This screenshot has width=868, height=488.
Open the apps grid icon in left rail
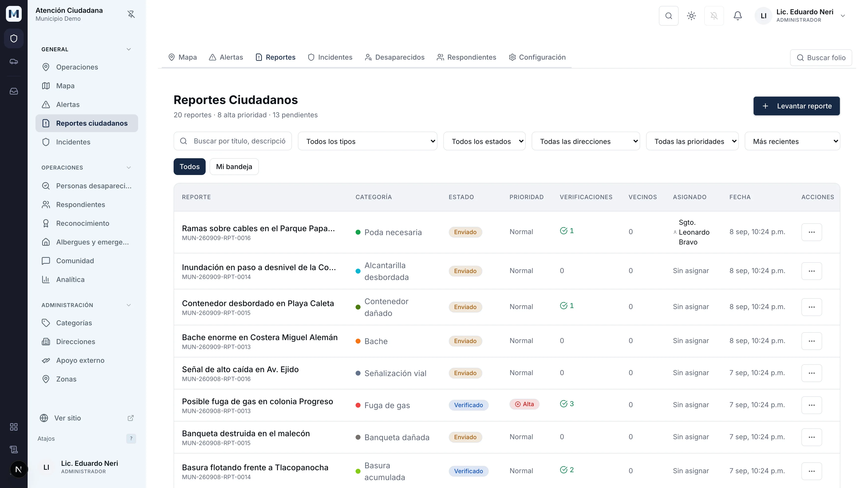point(14,427)
